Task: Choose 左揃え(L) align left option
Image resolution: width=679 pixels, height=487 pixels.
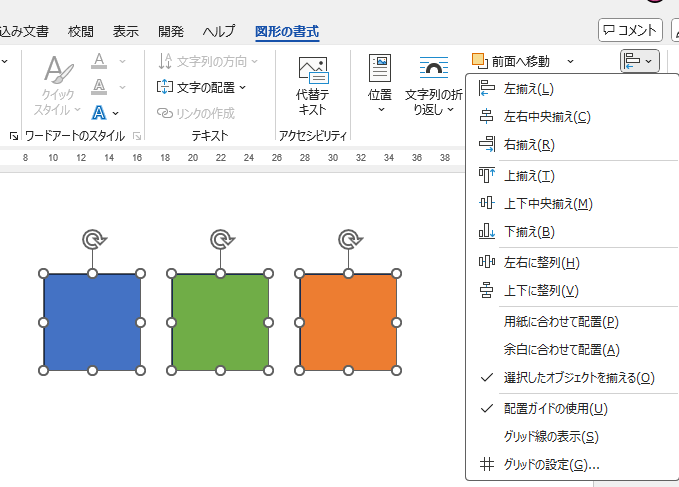Action: [x=574, y=89]
